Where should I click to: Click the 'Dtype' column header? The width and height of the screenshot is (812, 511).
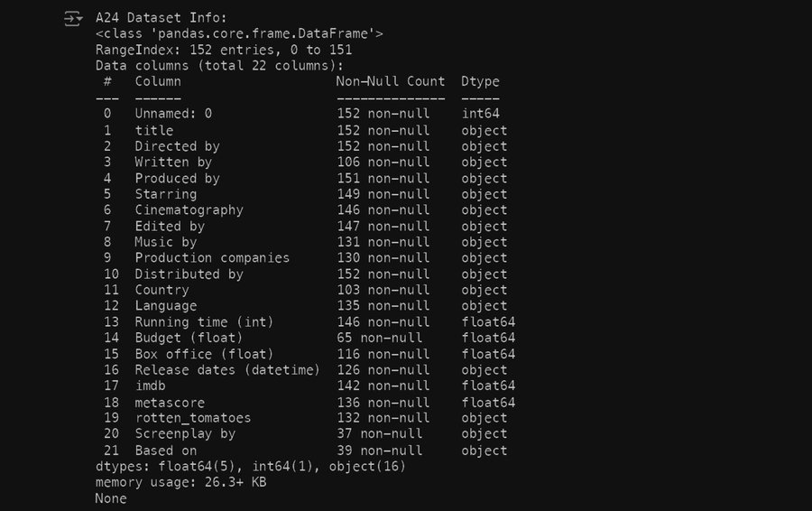pos(480,82)
